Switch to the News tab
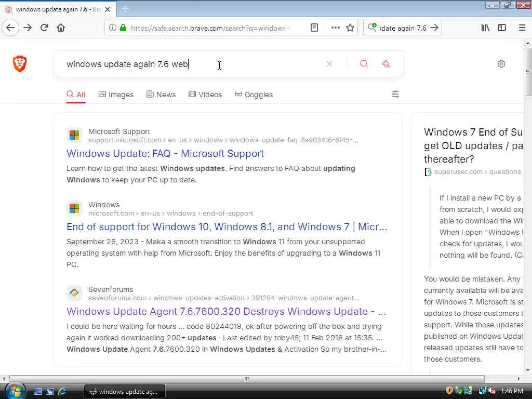The height and width of the screenshot is (399, 532). point(161,95)
